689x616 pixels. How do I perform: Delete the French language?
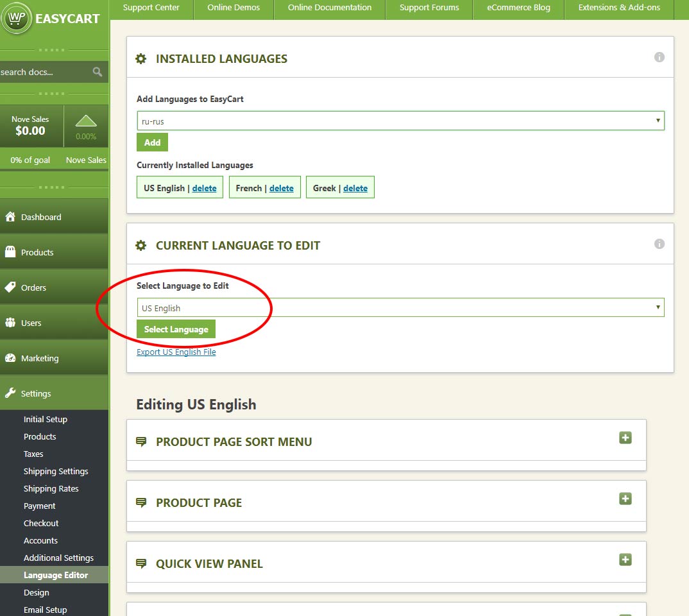281,188
